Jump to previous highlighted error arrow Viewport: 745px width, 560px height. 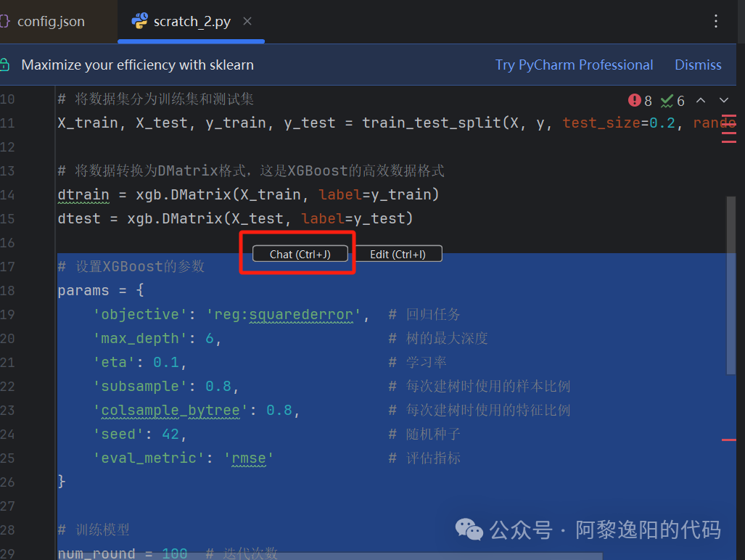click(x=700, y=100)
